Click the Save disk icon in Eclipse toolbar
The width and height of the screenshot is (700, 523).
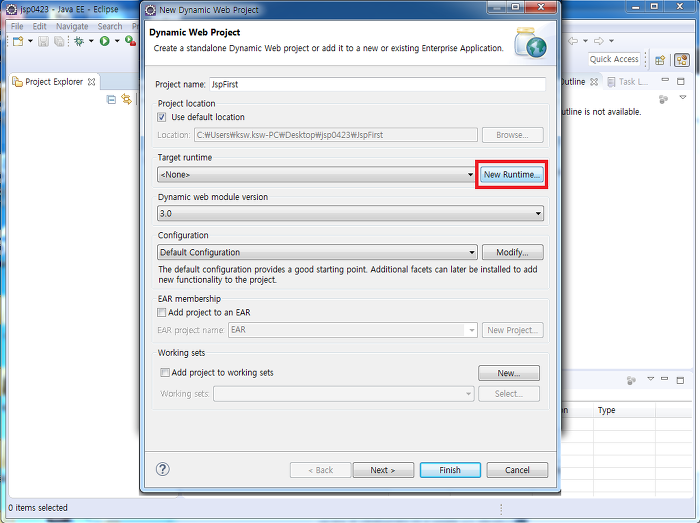(43, 42)
